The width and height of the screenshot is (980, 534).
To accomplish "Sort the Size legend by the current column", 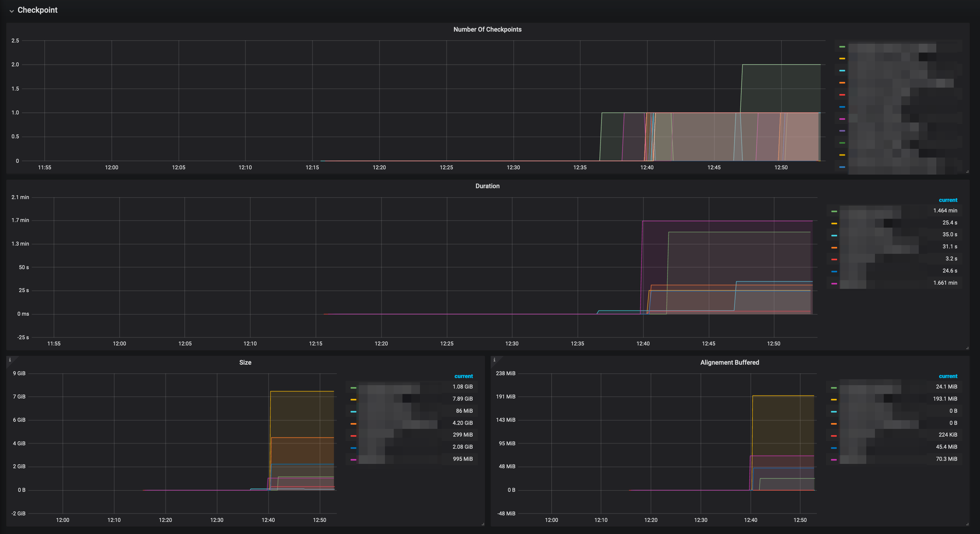I will click(463, 376).
